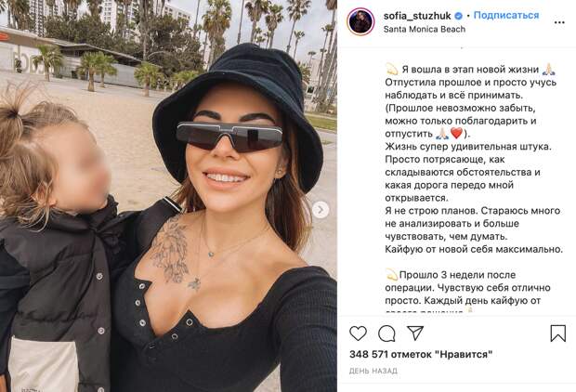Open Santa Monica Beach location link
The height and width of the screenshot is (392, 576).
425,29
